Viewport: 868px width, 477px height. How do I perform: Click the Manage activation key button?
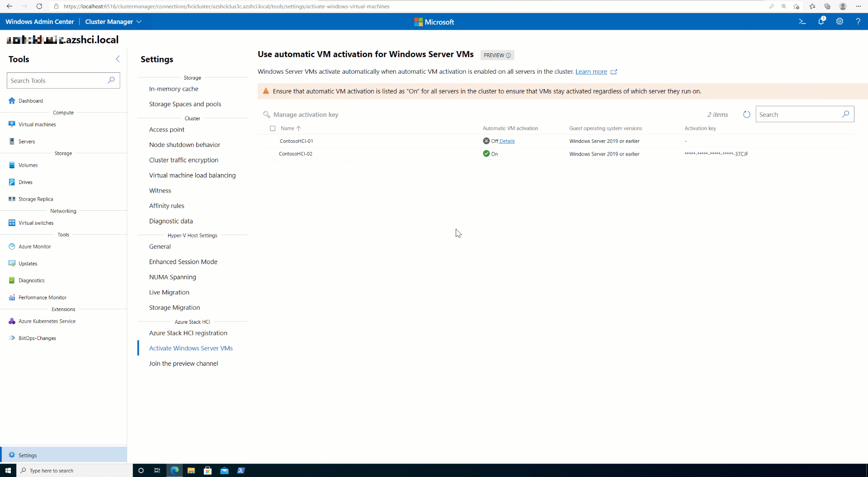click(x=301, y=115)
